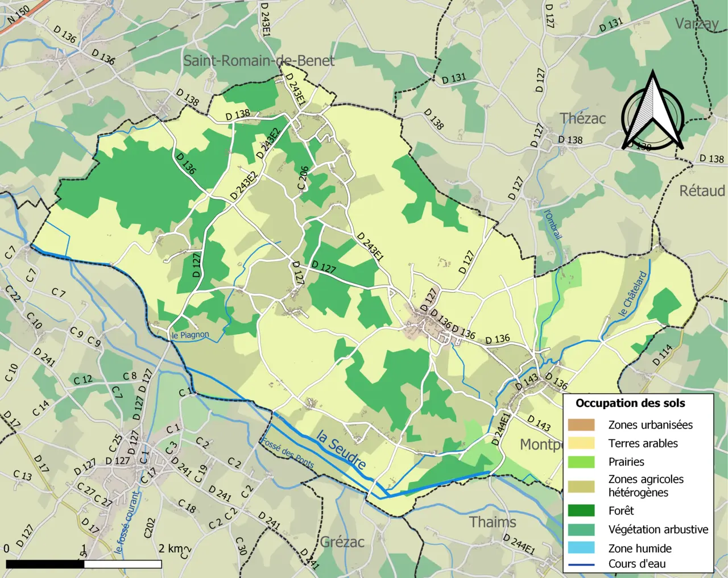Click the Forêt legend swatch
The height and width of the screenshot is (578, 728).
pyautogui.click(x=581, y=510)
